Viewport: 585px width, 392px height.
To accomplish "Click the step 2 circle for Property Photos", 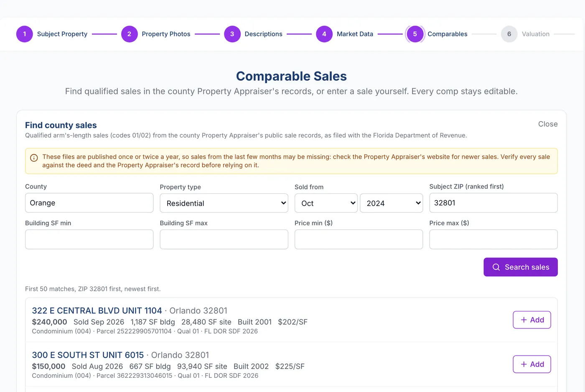I will 129,34.
